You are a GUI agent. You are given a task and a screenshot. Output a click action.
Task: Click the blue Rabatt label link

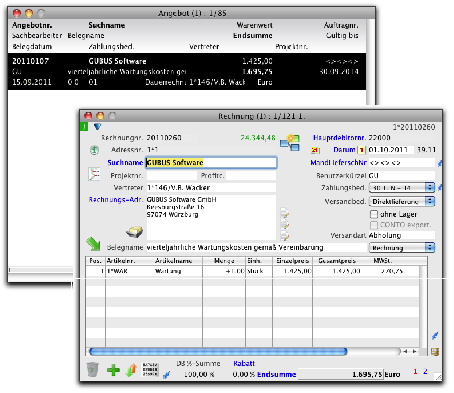pyautogui.click(x=244, y=363)
